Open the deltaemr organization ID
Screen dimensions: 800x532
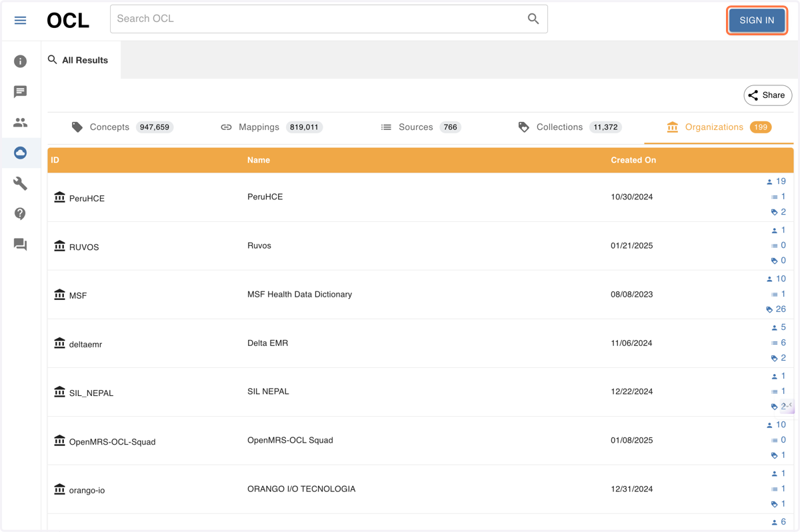(x=85, y=344)
